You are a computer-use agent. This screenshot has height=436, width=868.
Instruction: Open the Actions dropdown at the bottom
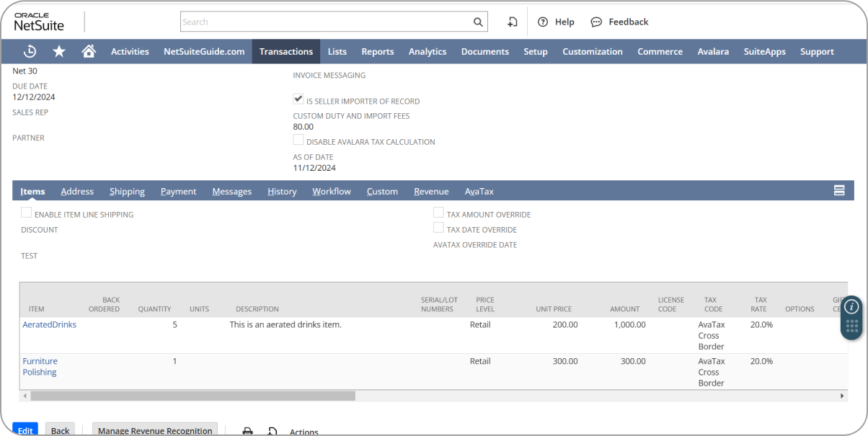304,430
